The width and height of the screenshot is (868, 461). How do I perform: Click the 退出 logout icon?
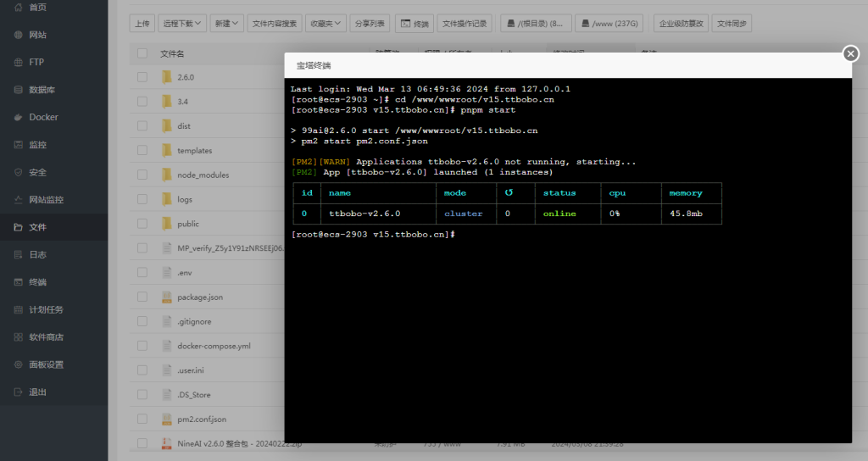[x=19, y=392]
